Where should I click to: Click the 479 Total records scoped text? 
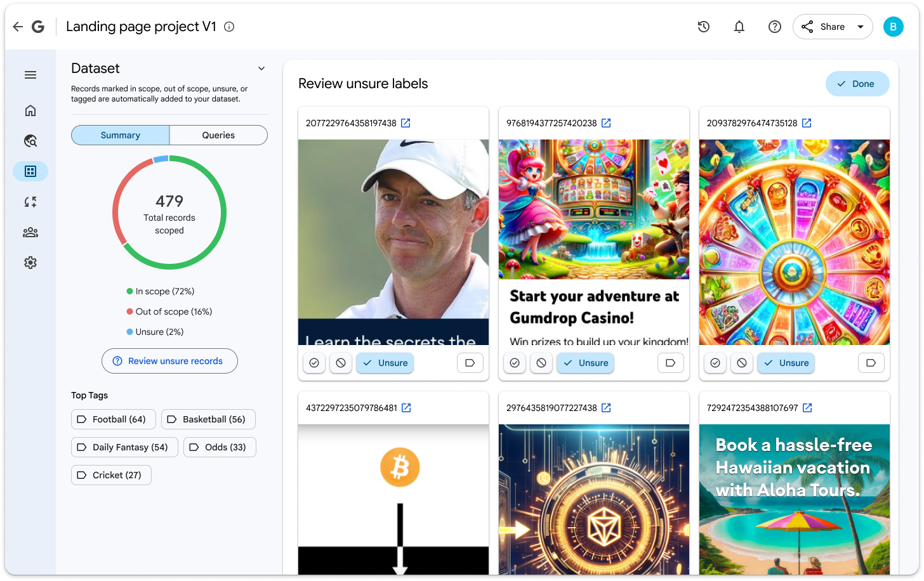click(169, 214)
